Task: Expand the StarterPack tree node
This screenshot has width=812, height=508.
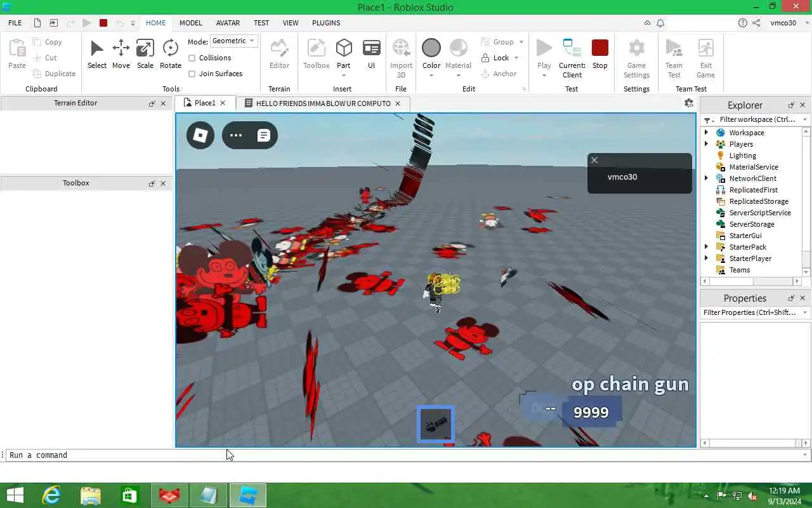Action: [x=706, y=247]
